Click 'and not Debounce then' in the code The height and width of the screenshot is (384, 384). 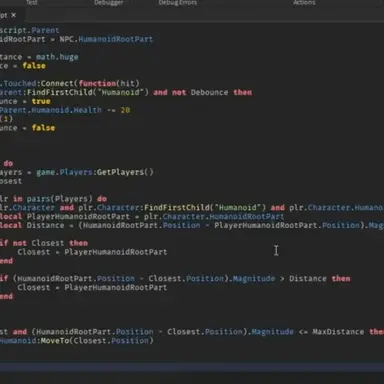click(203, 92)
